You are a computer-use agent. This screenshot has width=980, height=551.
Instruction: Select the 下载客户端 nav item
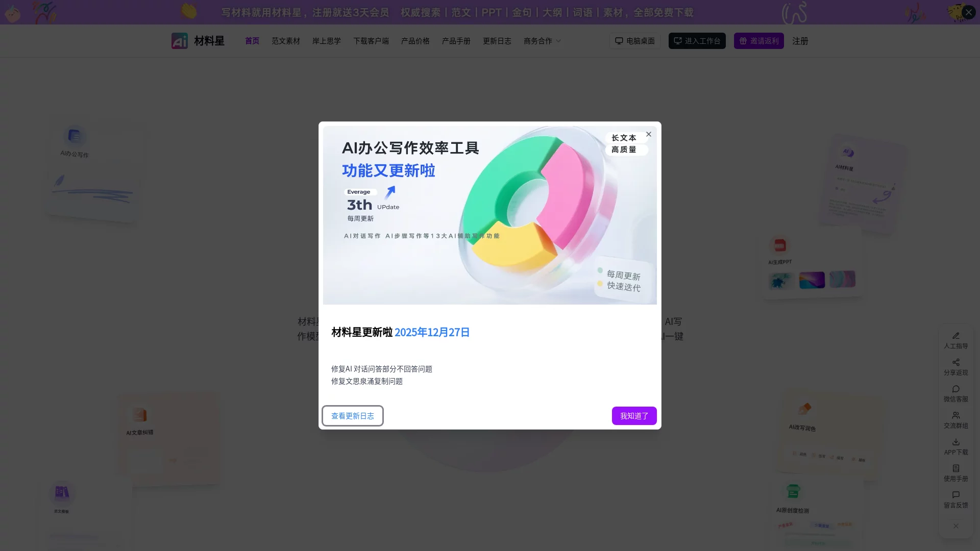[x=371, y=41]
